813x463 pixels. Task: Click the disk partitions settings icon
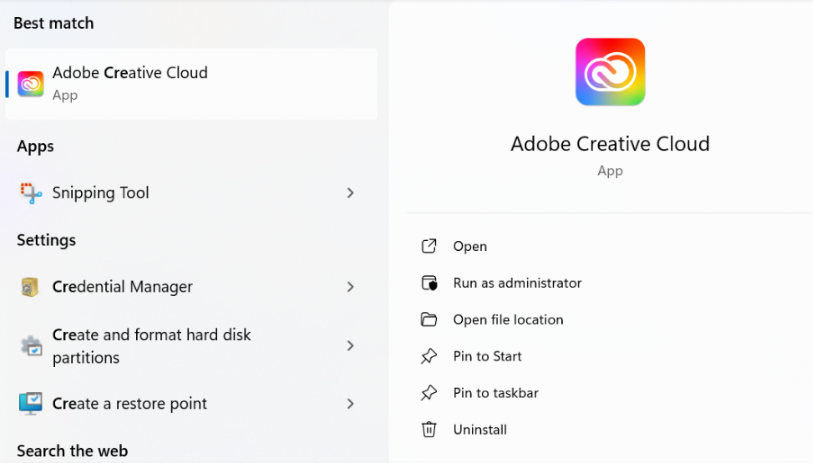click(x=31, y=346)
